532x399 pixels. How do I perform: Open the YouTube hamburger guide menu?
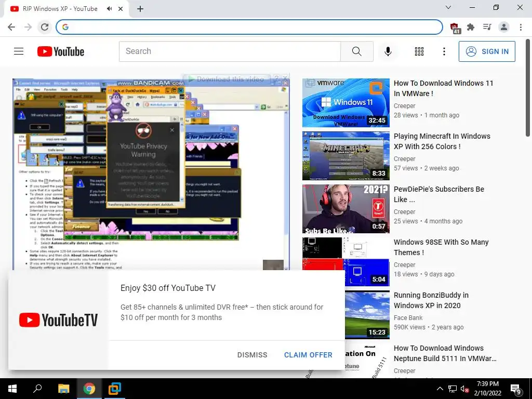click(x=19, y=51)
